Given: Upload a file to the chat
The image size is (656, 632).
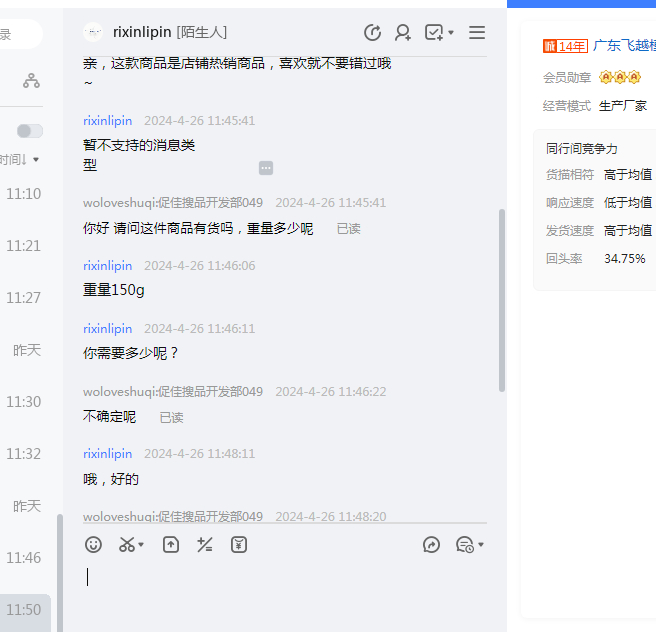Looking at the screenshot, I should click(x=171, y=545).
